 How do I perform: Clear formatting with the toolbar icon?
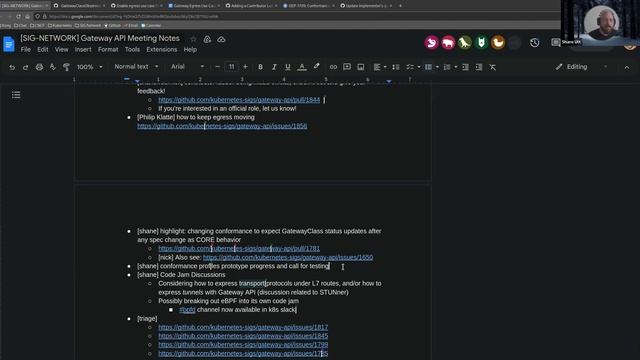(x=493, y=67)
